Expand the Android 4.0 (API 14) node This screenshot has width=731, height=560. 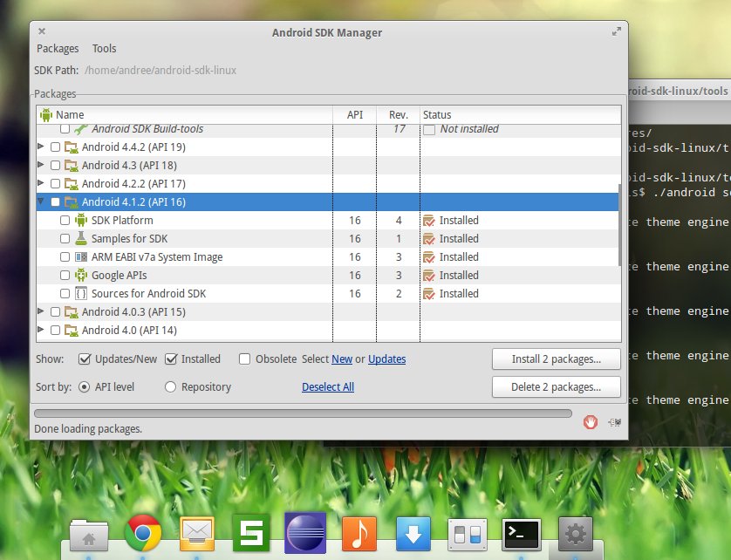coord(40,329)
